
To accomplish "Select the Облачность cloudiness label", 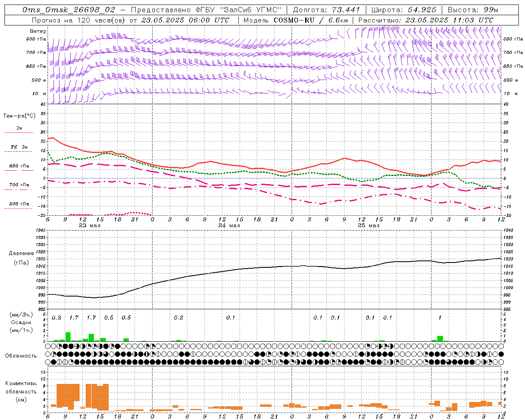I will click(x=21, y=356).
